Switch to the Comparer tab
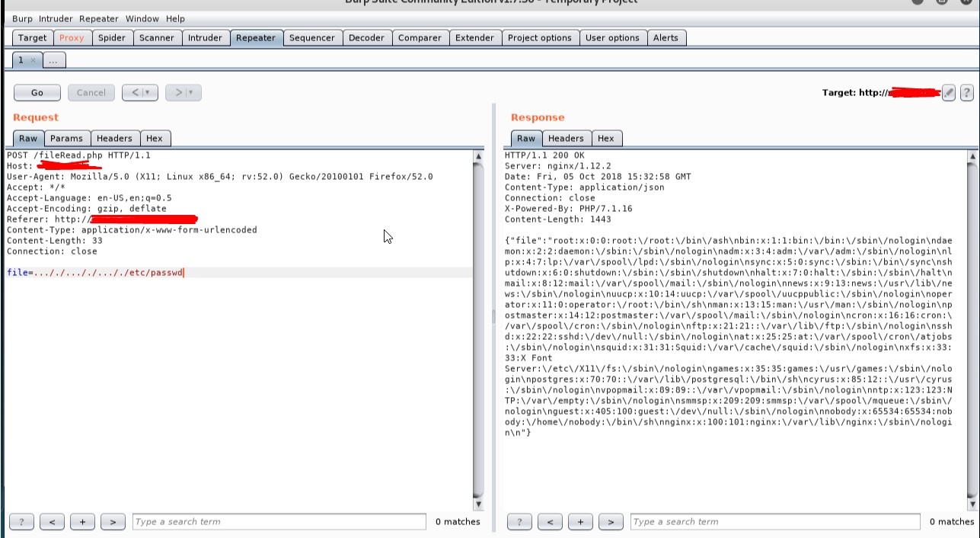 tap(420, 38)
